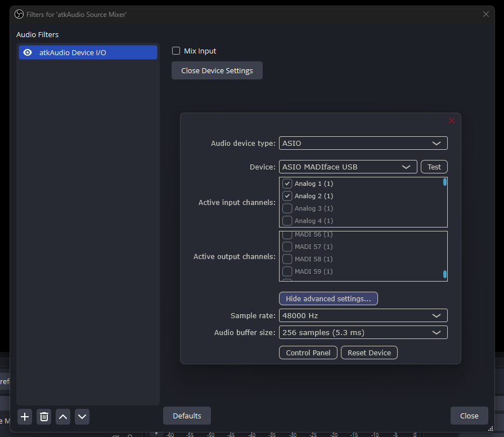Uncheck Analog 1 input channel
The height and width of the screenshot is (437, 504).
(x=287, y=184)
